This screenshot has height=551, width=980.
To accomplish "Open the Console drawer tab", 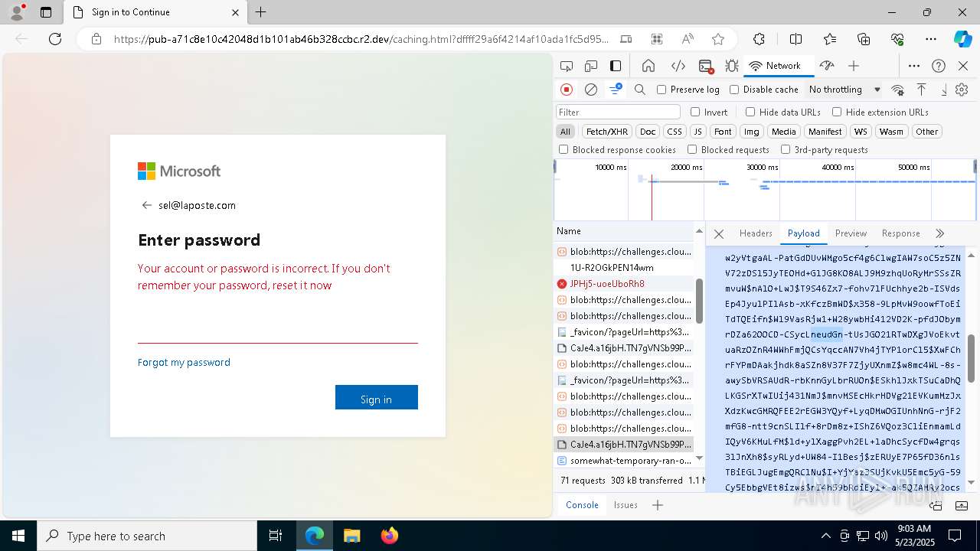I will (x=582, y=505).
